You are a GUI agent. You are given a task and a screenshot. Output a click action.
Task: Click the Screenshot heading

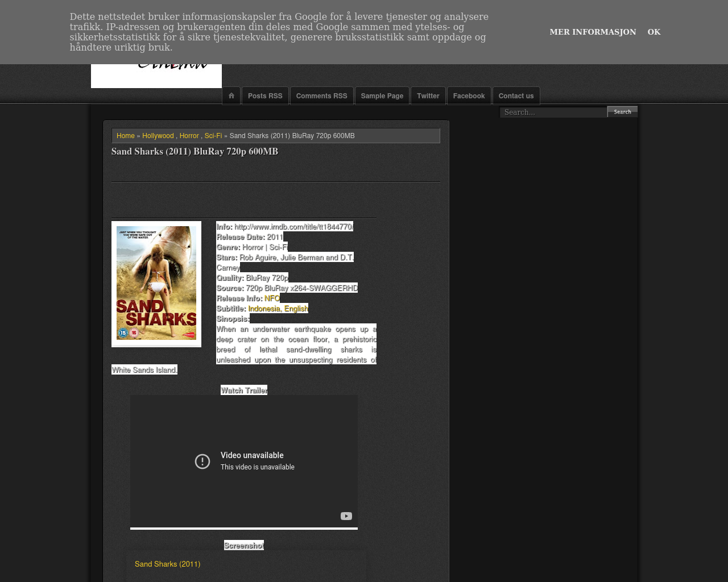tap(244, 546)
